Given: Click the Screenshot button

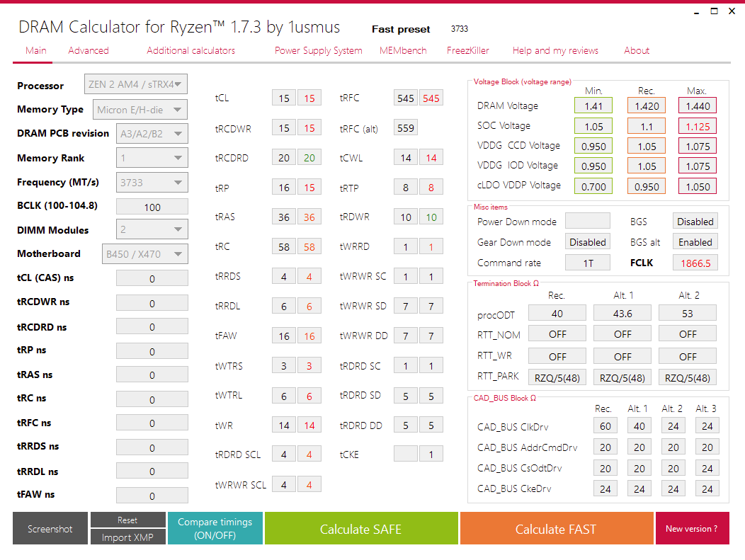Looking at the screenshot, I should click(50, 528).
